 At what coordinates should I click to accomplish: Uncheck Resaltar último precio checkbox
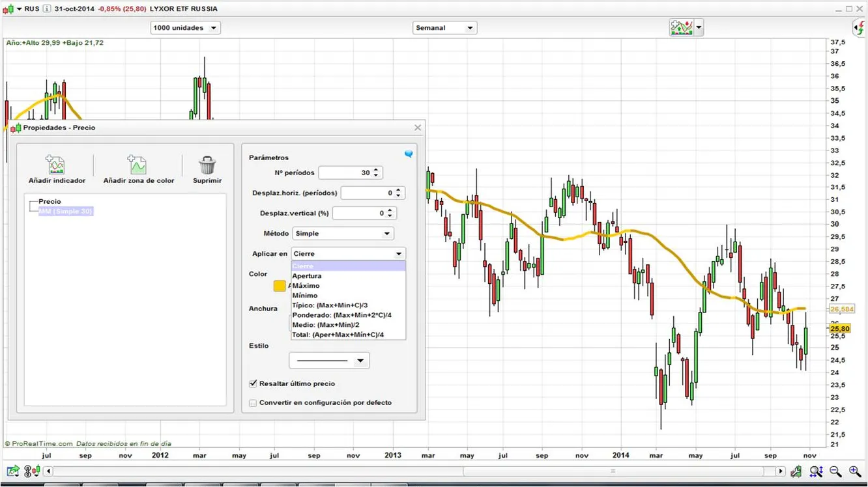253,384
